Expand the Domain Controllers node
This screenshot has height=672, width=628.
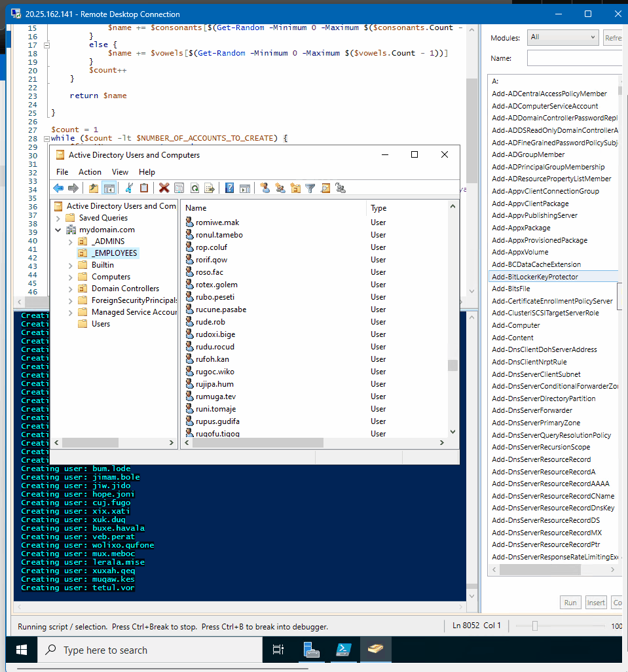[70, 289]
